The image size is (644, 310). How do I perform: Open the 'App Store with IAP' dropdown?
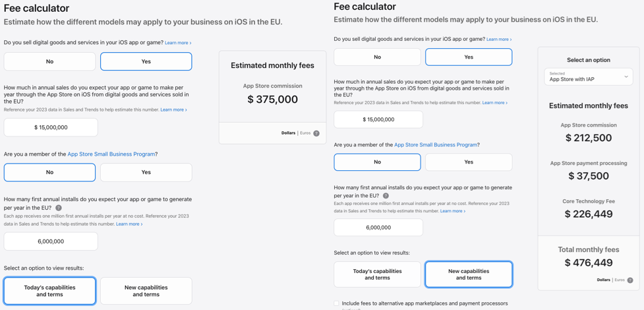tap(588, 77)
